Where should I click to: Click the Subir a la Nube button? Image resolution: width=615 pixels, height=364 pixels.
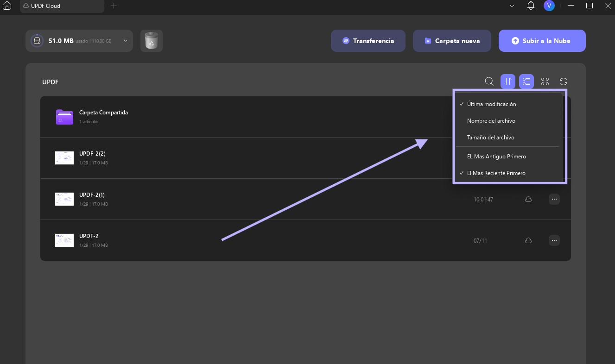click(542, 41)
